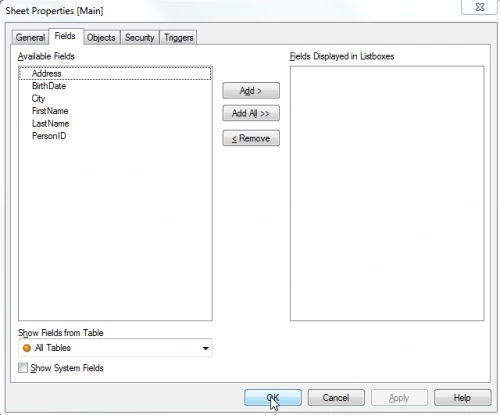Click the < Remove button
500x415 pixels.
pos(251,138)
